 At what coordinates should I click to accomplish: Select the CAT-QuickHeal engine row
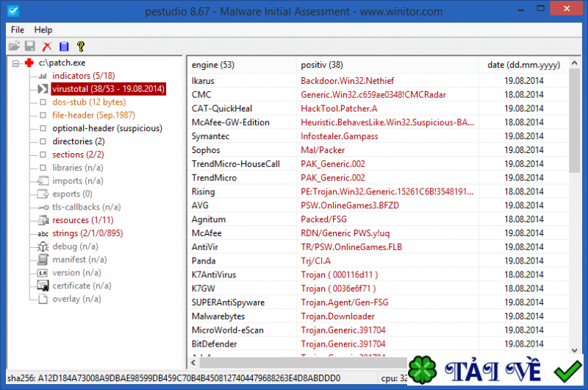point(378,108)
